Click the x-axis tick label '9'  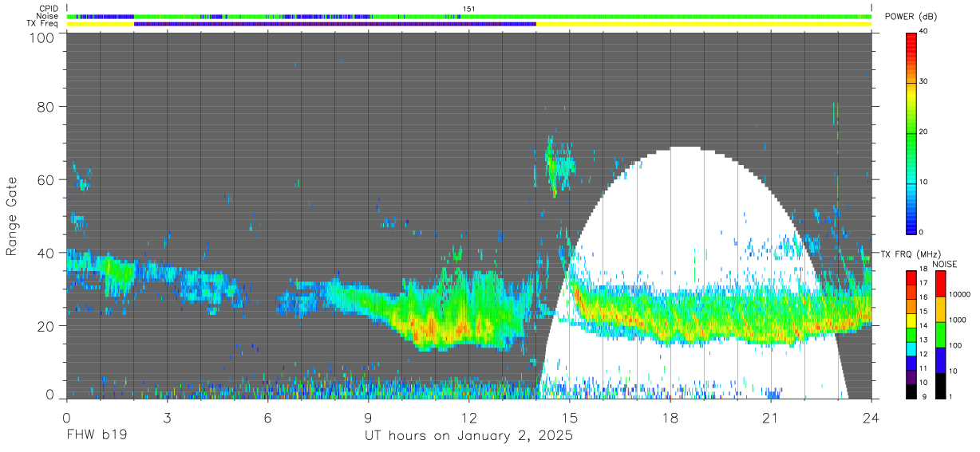[x=368, y=418]
